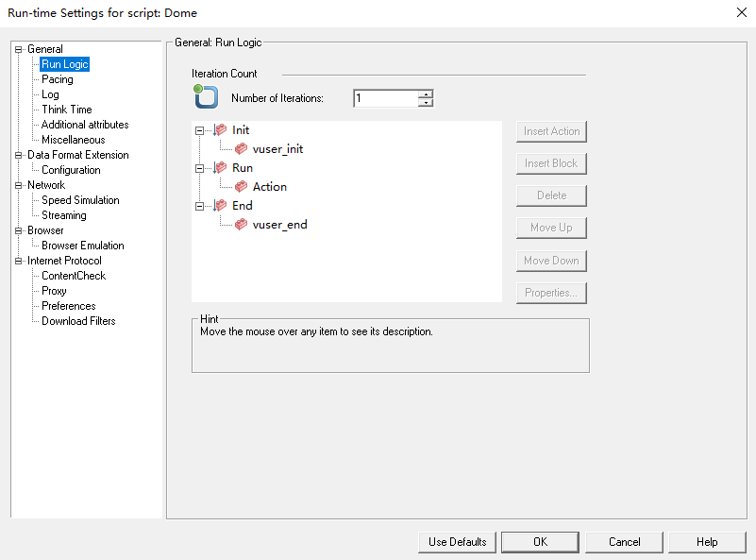Select Pacing in the settings tree

[x=57, y=79]
